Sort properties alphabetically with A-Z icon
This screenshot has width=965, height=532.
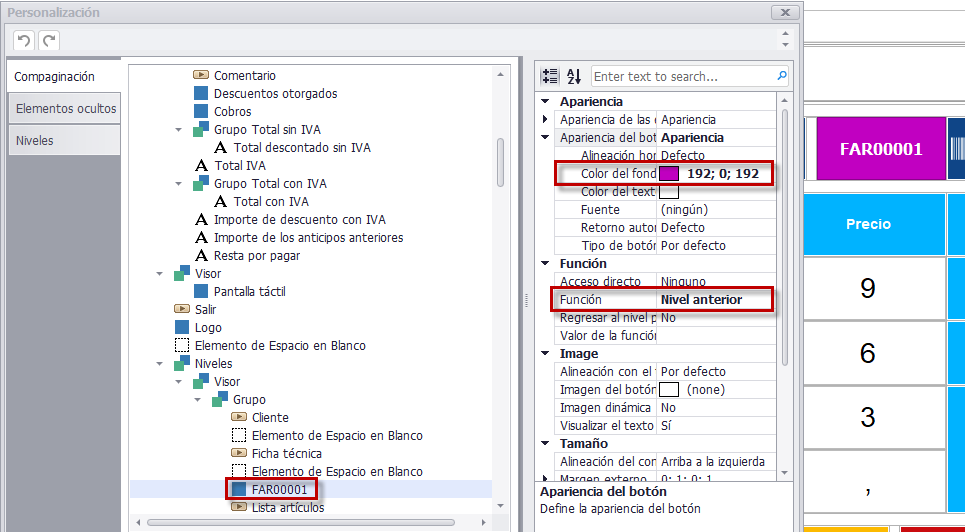click(x=574, y=76)
